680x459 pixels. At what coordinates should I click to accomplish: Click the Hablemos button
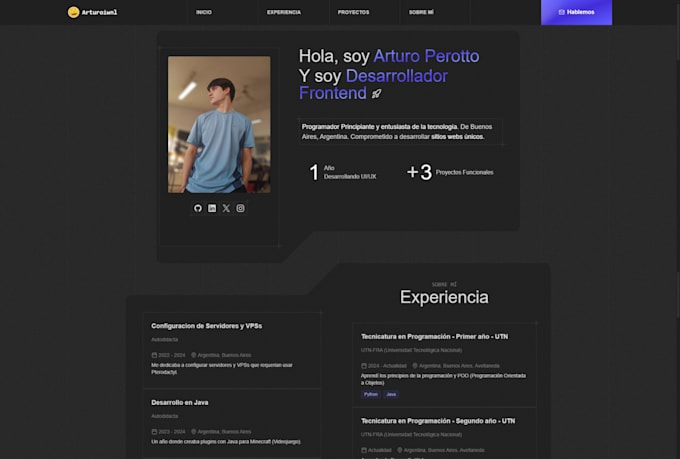(576, 12)
